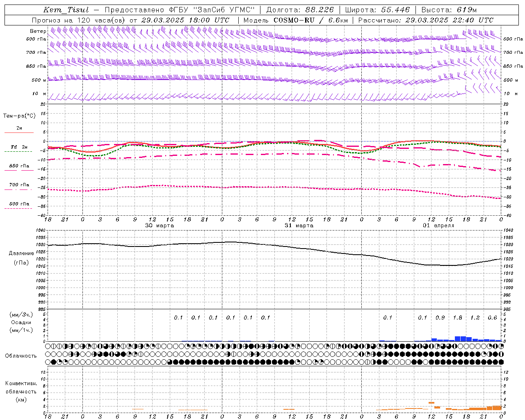Click the "(мм/3ч.)" precipitation unit label
This screenshot has height=420, width=525.
(x=21, y=315)
